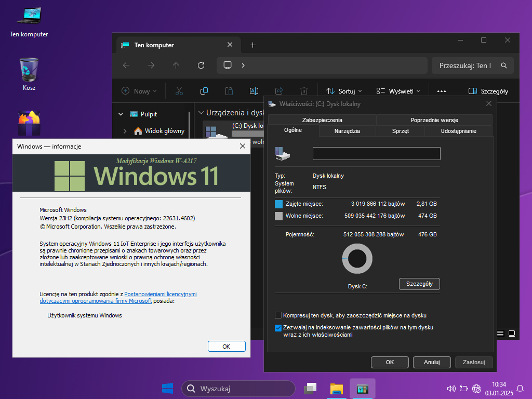This screenshot has width=532, height=399.
Task: Click the disk label text field
Action: [376, 153]
